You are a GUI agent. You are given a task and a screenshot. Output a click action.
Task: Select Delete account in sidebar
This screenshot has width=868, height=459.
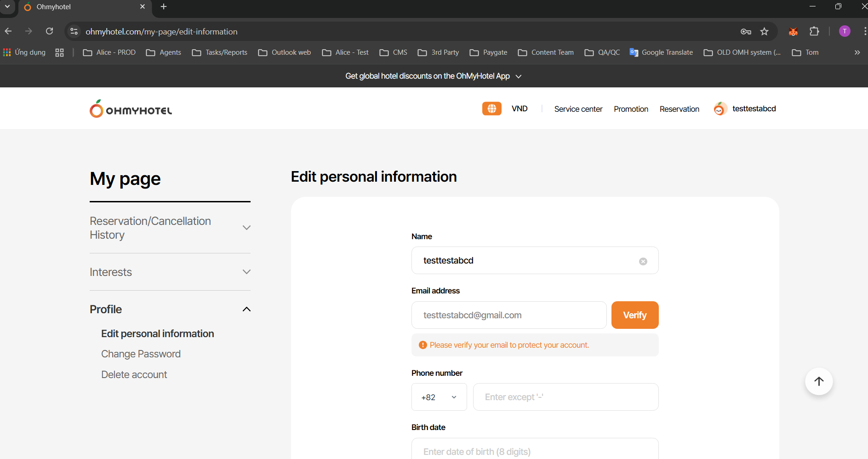134,374
